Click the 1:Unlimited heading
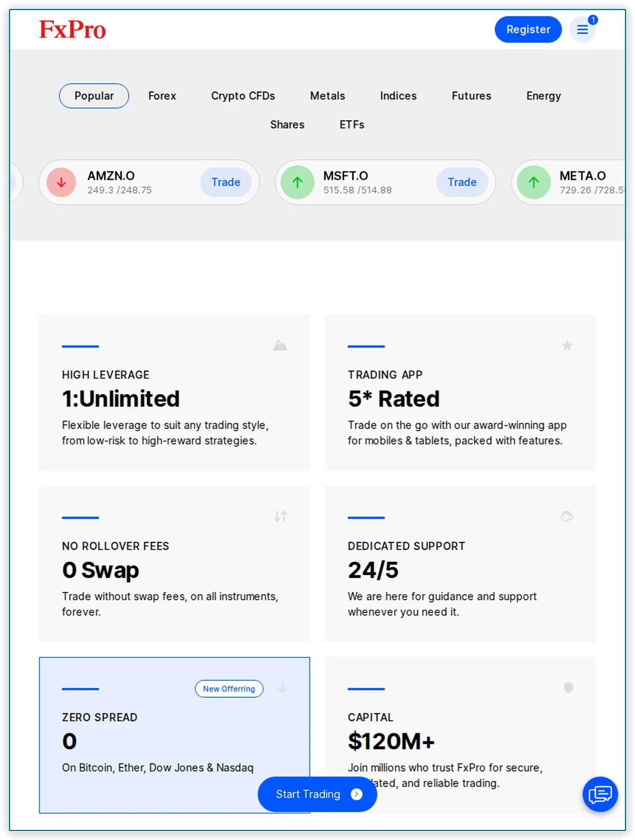The image size is (635, 840). [121, 399]
